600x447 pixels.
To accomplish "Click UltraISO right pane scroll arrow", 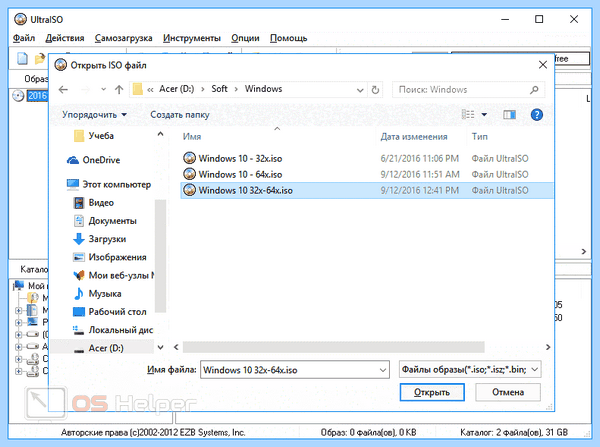I will (584, 251).
